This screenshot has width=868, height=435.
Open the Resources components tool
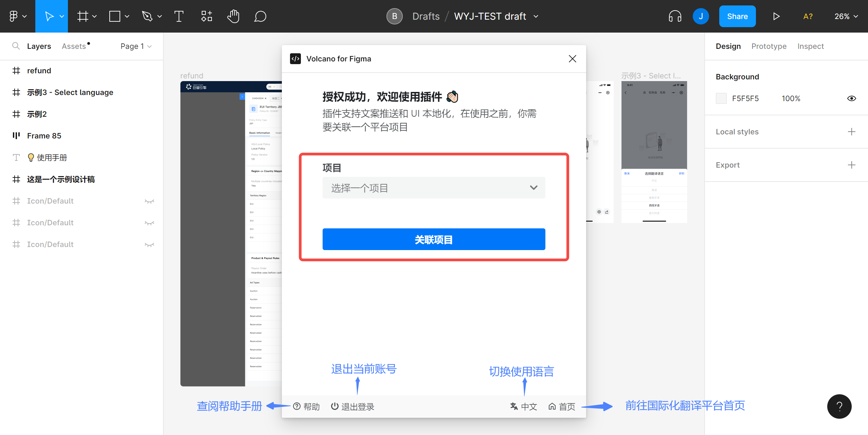pyautogui.click(x=206, y=16)
